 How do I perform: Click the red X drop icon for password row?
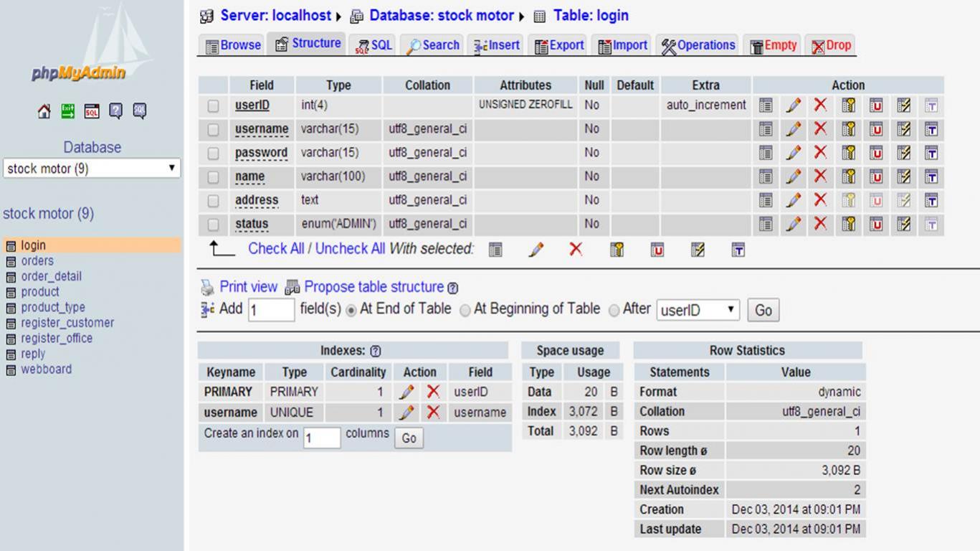[x=820, y=153]
